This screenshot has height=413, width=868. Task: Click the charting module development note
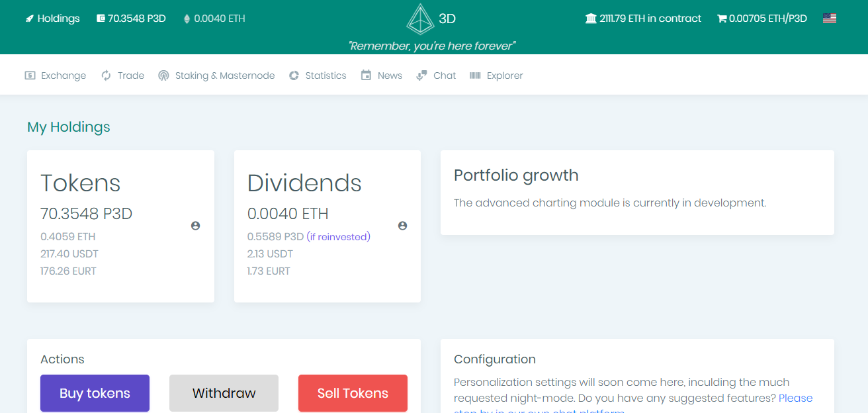pyautogui.click(x=610, y=203)
